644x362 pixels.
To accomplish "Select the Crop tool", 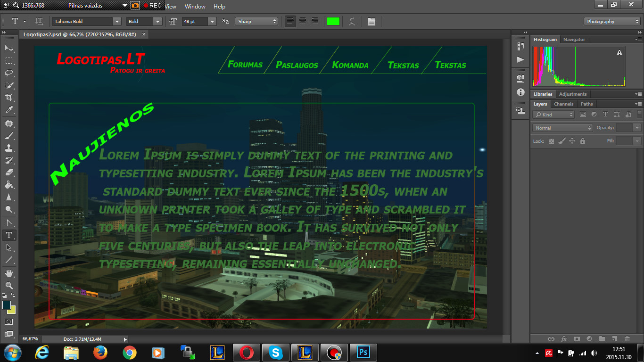I will 9,98.
